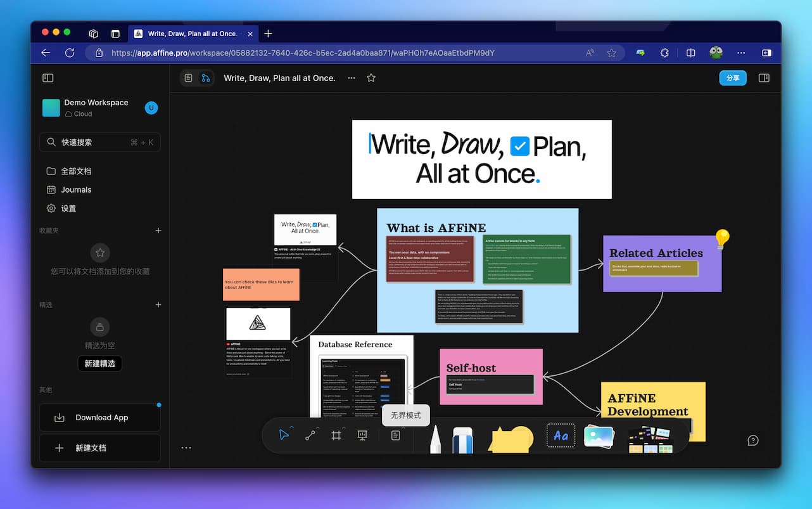Favorite this document with the star
Viewport: 812px width, 509px height.
tap(371, 78)
